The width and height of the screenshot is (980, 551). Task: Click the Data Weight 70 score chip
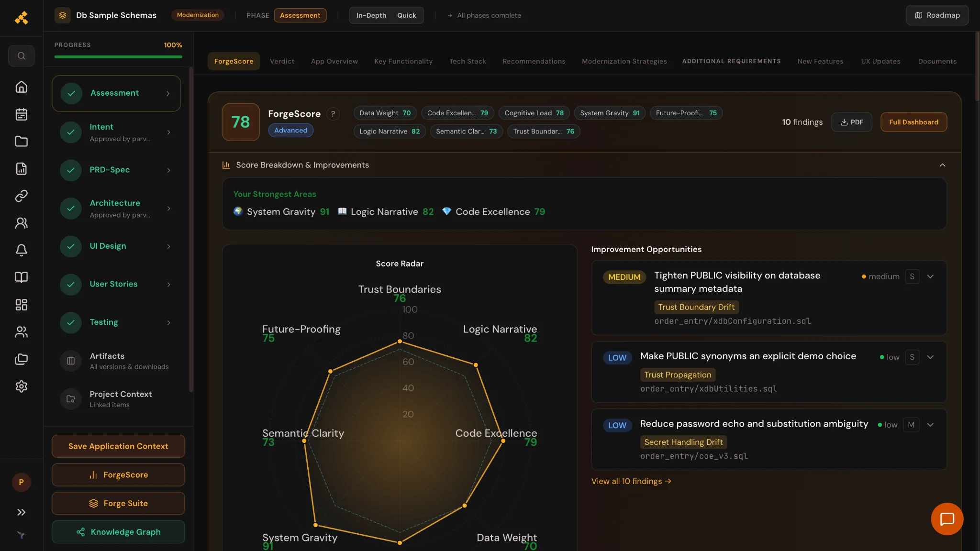[385, 113]
